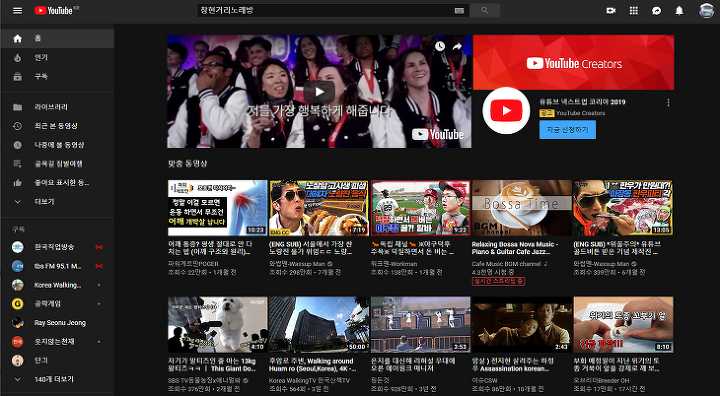Open 공략게임 subscription channel

[x=57, y=304]
